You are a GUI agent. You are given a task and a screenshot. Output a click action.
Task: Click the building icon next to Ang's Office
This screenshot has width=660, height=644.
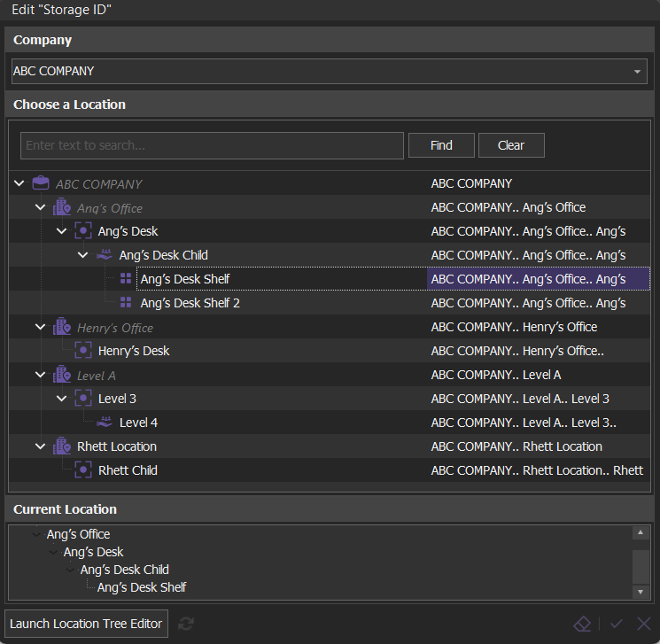[62, 208]
